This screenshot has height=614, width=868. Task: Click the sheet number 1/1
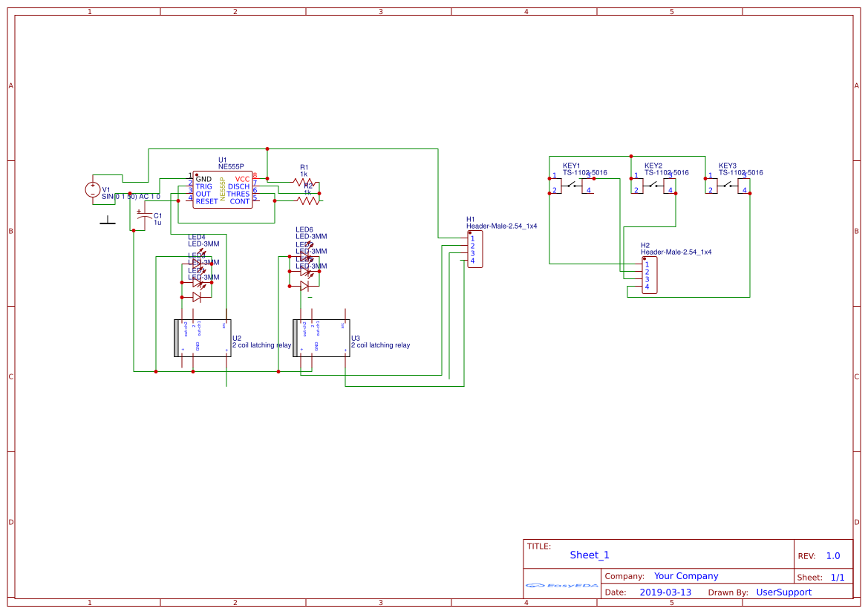[x=838, y=578]
